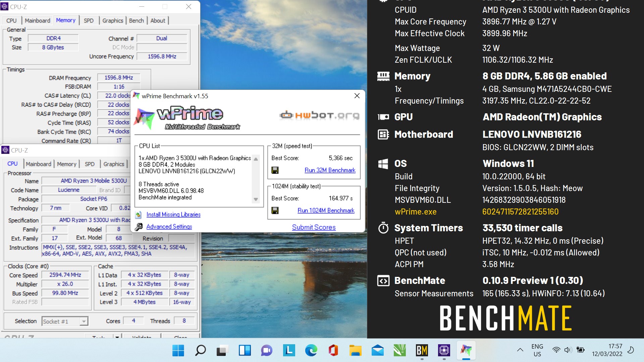644x362 pixels.
Task: Open Microsoft Edge from the taskbar
Action: point(311,351)
